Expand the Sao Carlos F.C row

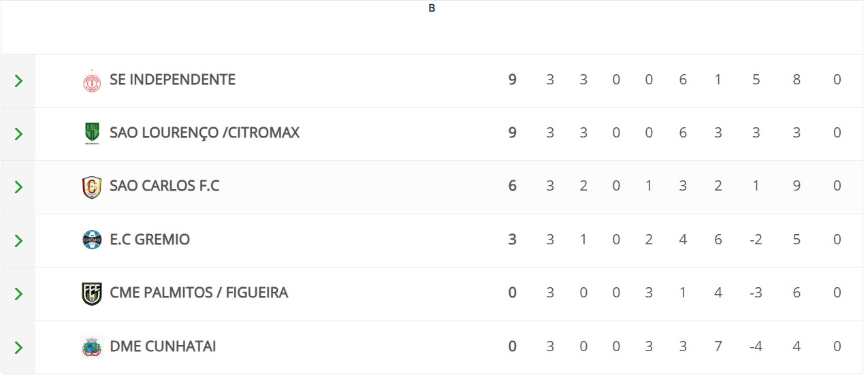[18, 187]
